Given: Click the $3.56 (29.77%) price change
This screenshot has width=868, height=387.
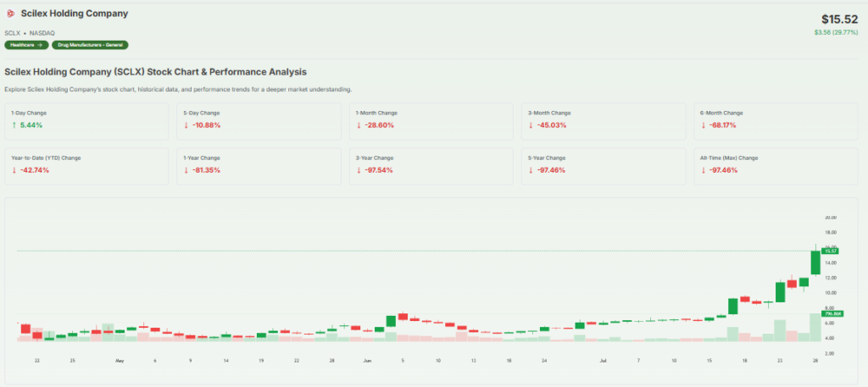Looking at the screenshot, I should pos(836,33).
